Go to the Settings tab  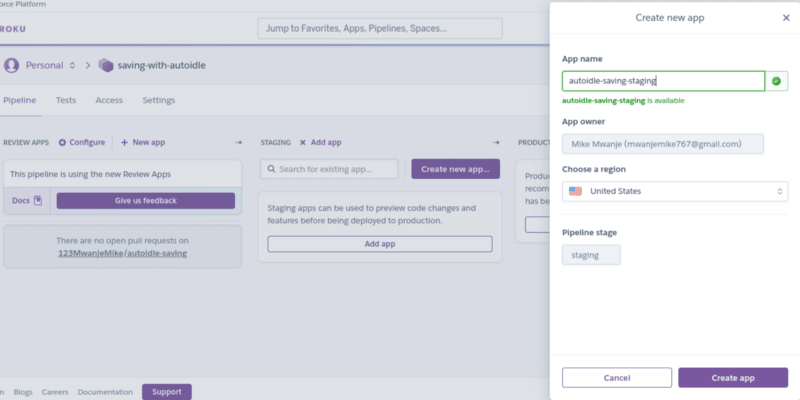pyautogui.click(x=158, y=100)
